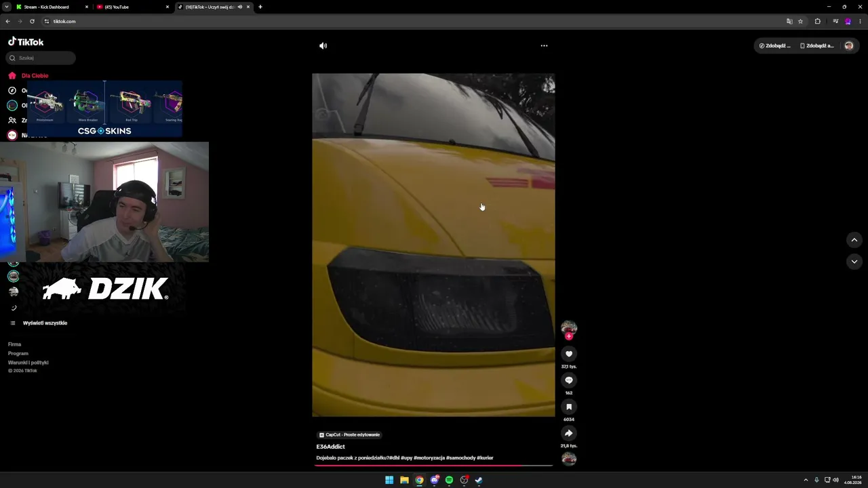The height and width of the screenshot is (488, 868).
Task: Bookmark the video to favorites
Action: (569, 407)
